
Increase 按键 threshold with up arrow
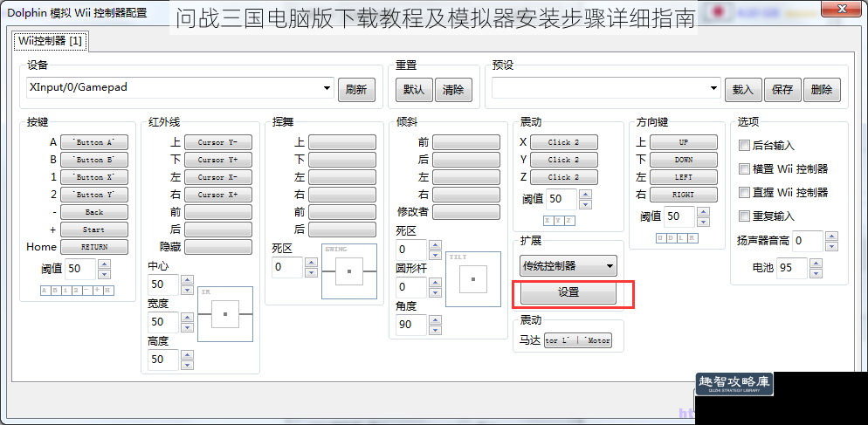(x=105, y=264)
